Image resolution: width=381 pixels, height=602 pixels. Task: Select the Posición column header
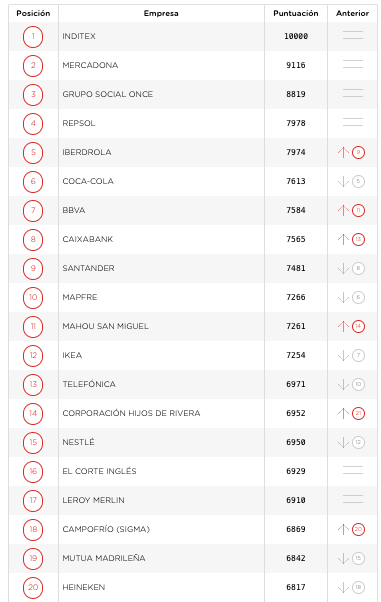(33, 13)
